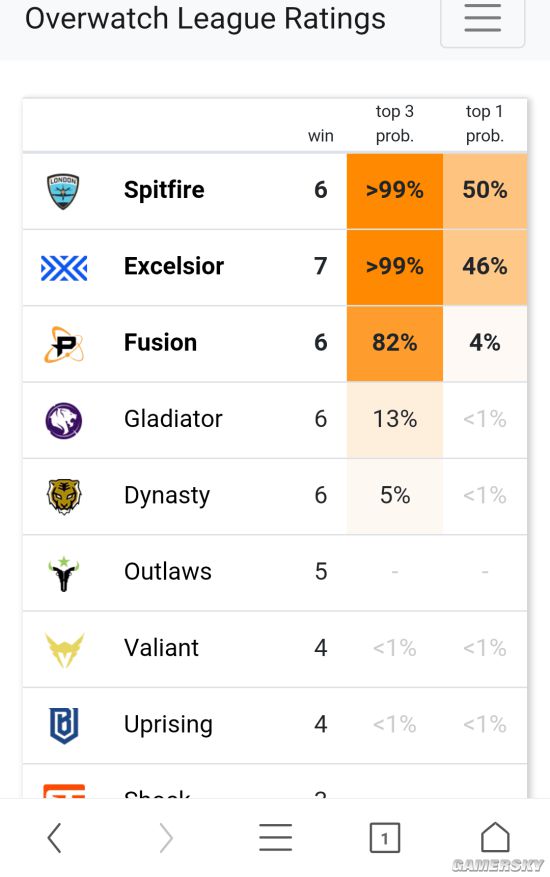Open the browser bottom menu icon
This screenshot has height=877, width=550.
pyautogui.click(x=275, y=837)
